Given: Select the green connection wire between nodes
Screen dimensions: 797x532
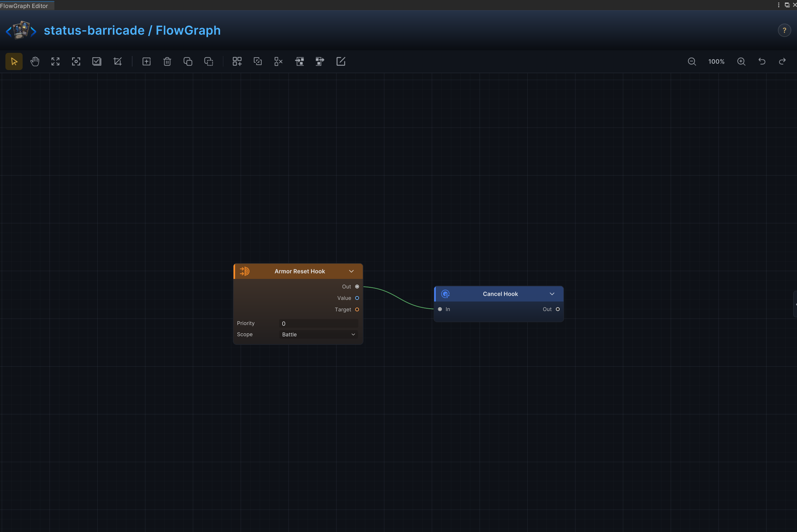Looking at the screenshot, I should 398,298.
